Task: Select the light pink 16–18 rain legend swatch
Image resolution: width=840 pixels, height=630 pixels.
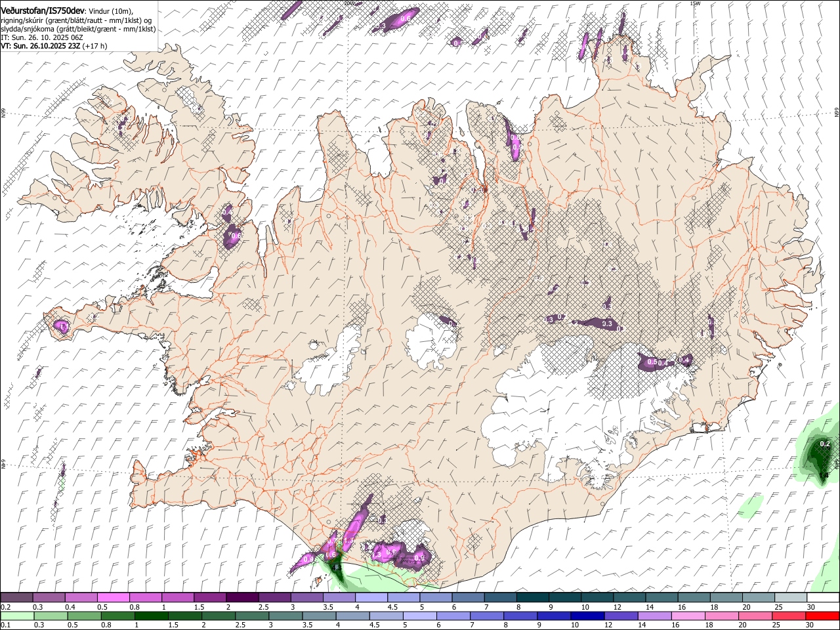Action: point(688,616)
